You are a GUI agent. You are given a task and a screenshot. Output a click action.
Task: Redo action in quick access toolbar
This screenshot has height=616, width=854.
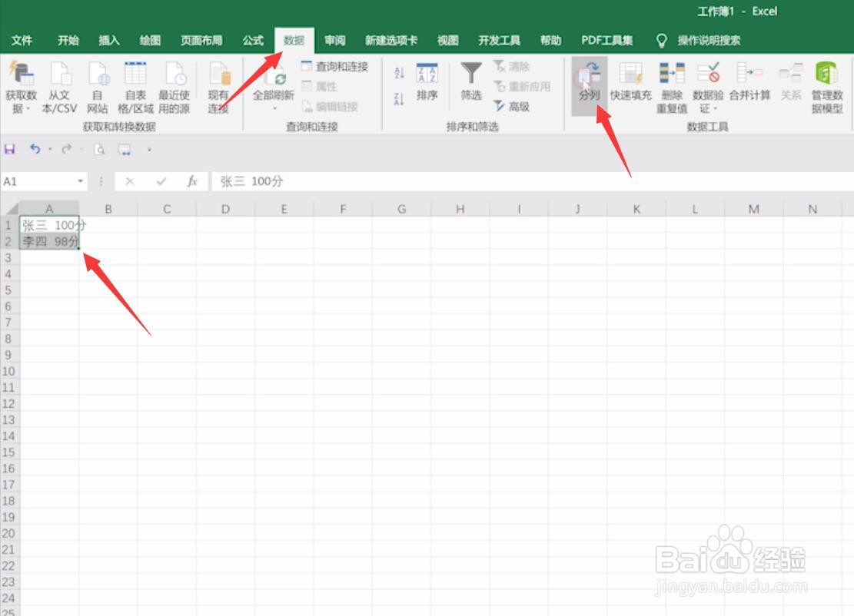pos(66,148)
